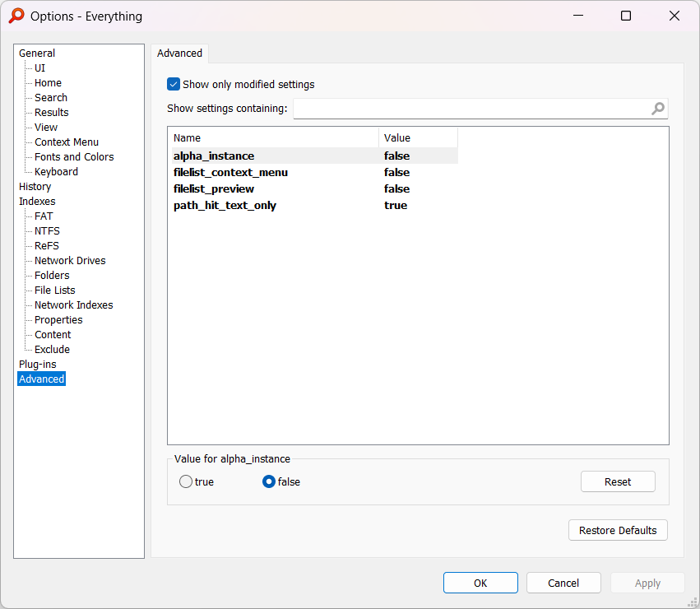Open the Context Menu options page
This screenshot has width=700, height=609.
(67, 142)
